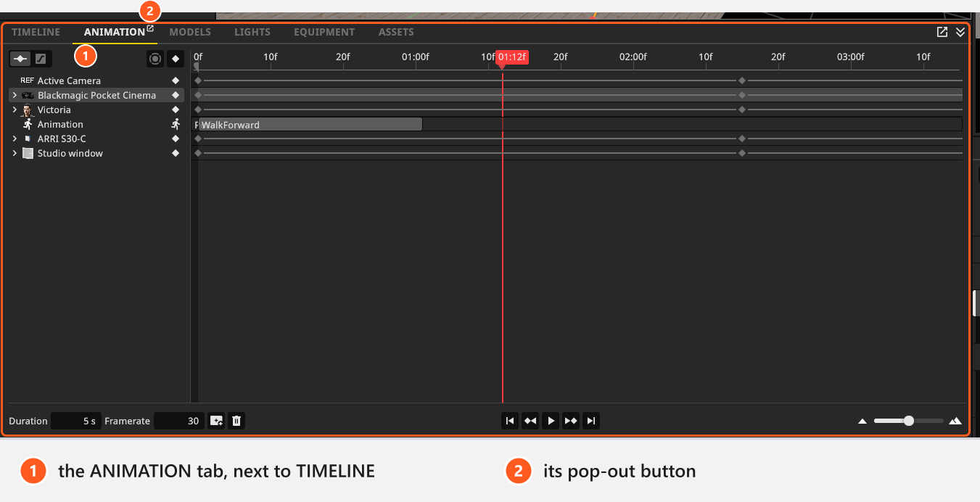Jump to the start of the animation

point(510,421)
